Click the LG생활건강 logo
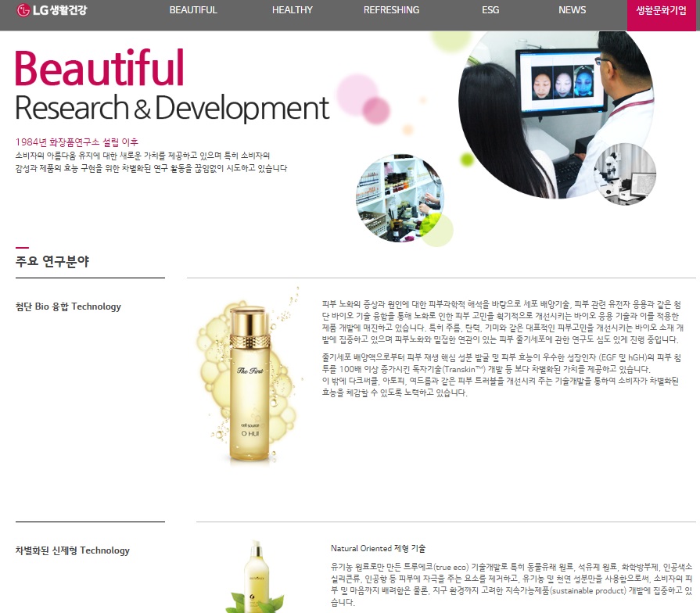700x613 pixels. (x=52, y=10)
